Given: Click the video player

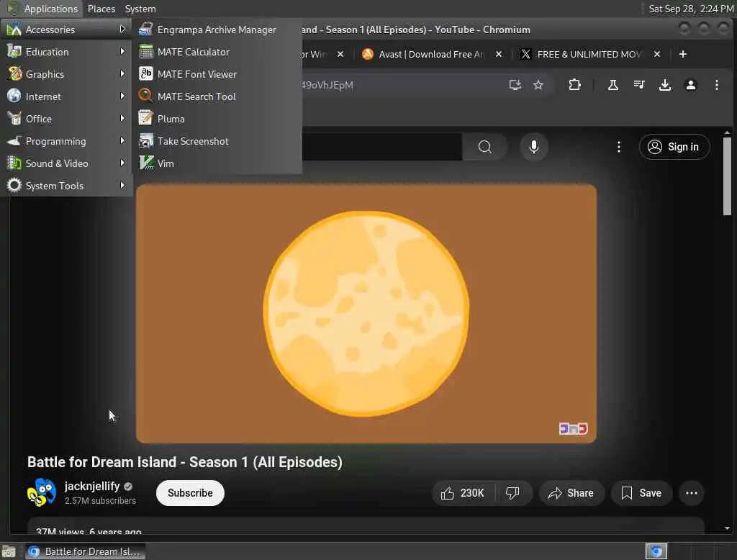Looking at the screenshot, I should click(x=366, y=314).
